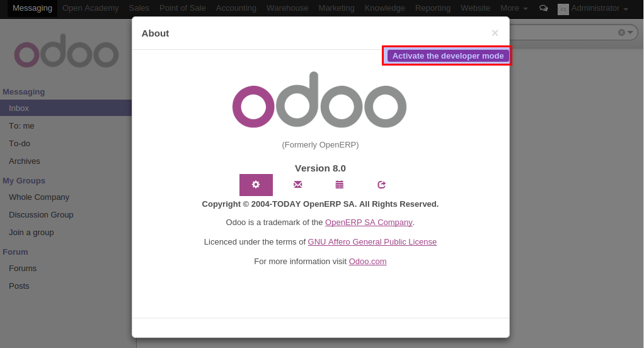Click the '(Formerly OpenERP)' text
644x348 pixels.
pyautogui.click(x=320, y=145)
